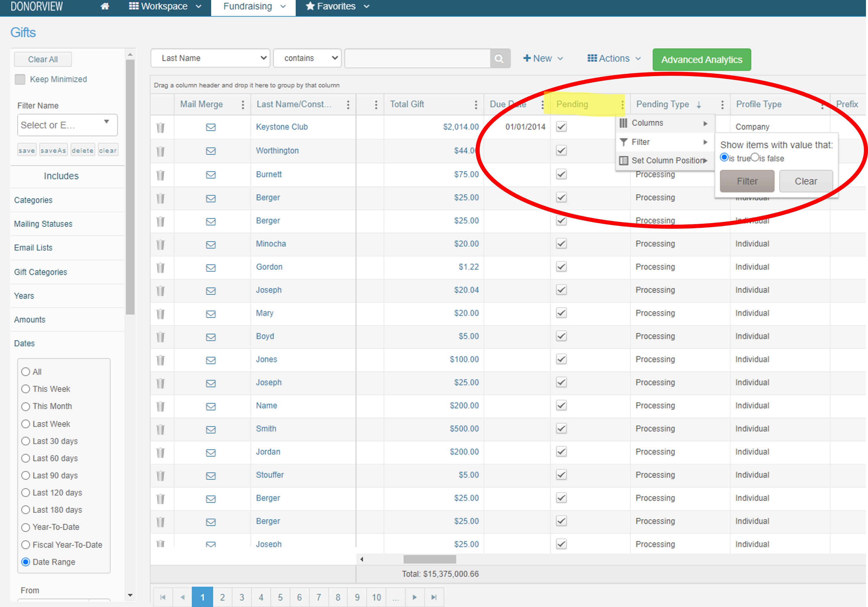Toggle the Keep Minimized checkbox

pyautogui.click(x=20, y=80)
